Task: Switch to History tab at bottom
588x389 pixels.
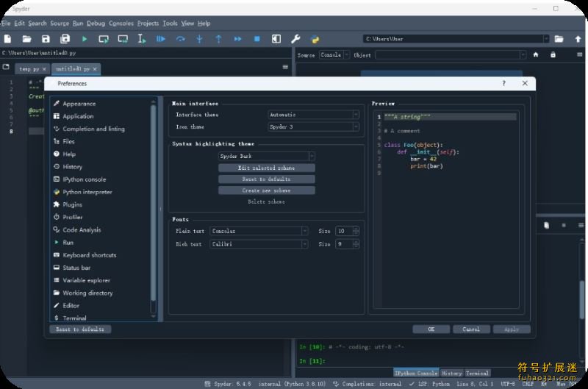Action: click(x=451, y=374)
